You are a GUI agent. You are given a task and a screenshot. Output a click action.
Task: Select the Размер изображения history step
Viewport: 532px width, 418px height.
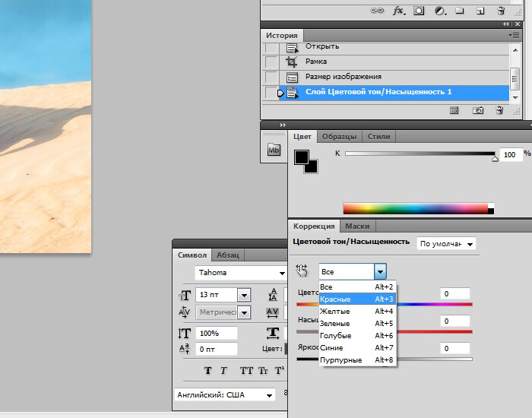tap(343, 78)
